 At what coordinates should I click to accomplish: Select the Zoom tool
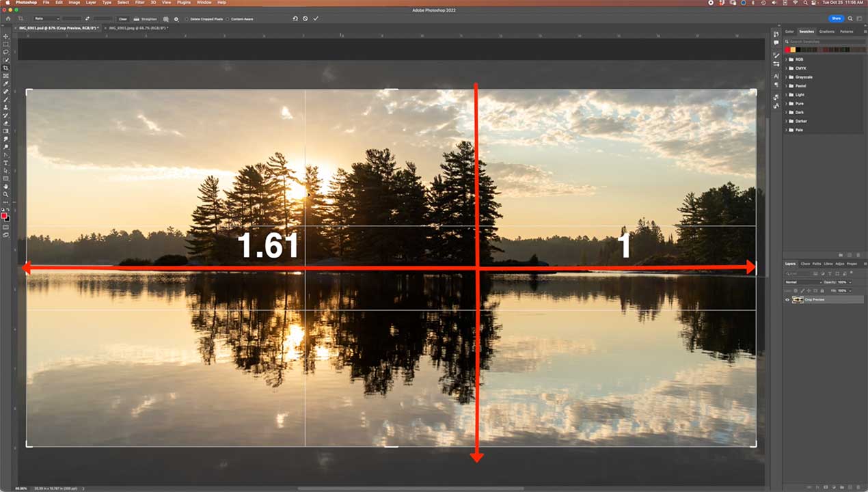click(x=5, y=194)
